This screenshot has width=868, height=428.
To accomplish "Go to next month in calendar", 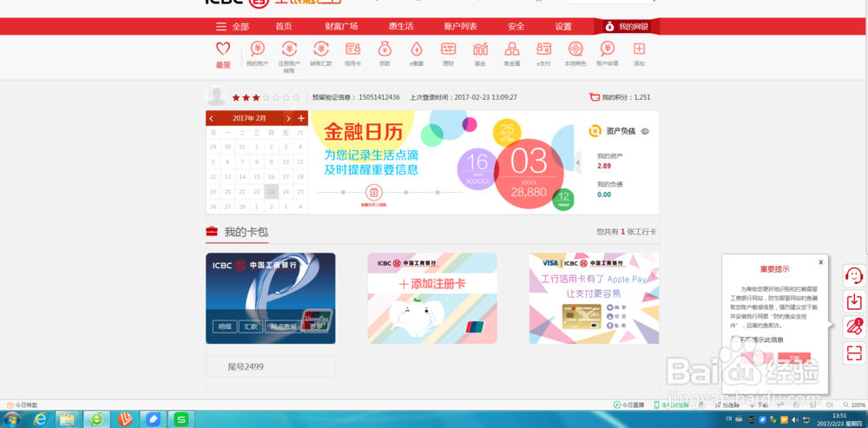I will click(x=288, y=118).
